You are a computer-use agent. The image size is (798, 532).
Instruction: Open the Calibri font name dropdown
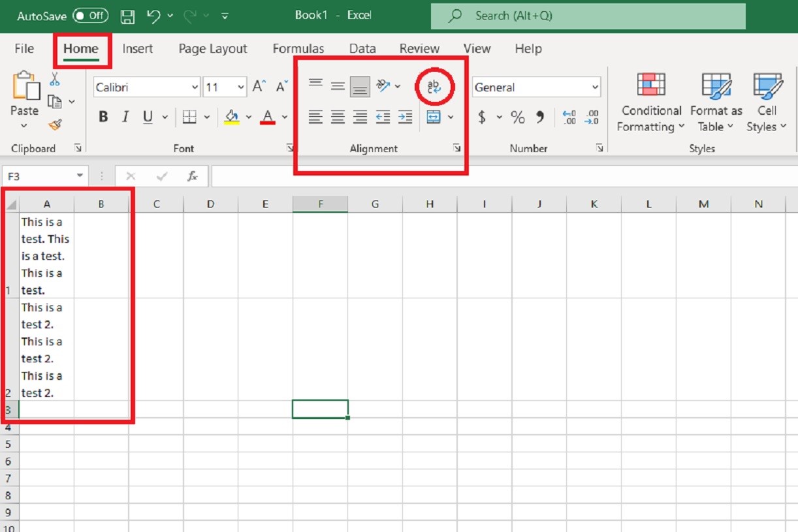click(x=195, y=87)
